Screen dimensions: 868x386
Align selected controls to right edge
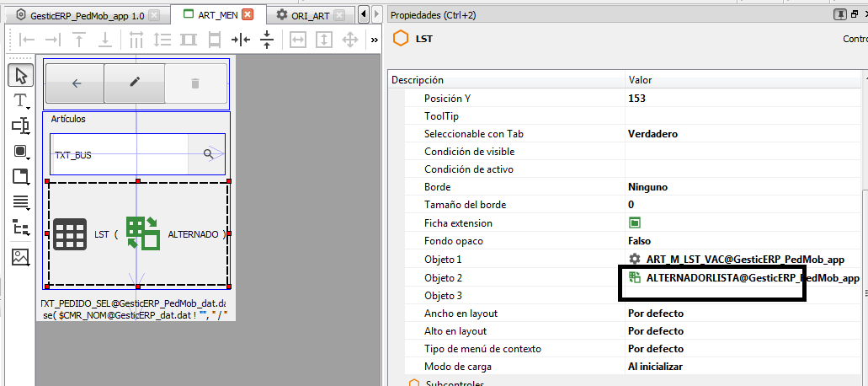point(52,40)
